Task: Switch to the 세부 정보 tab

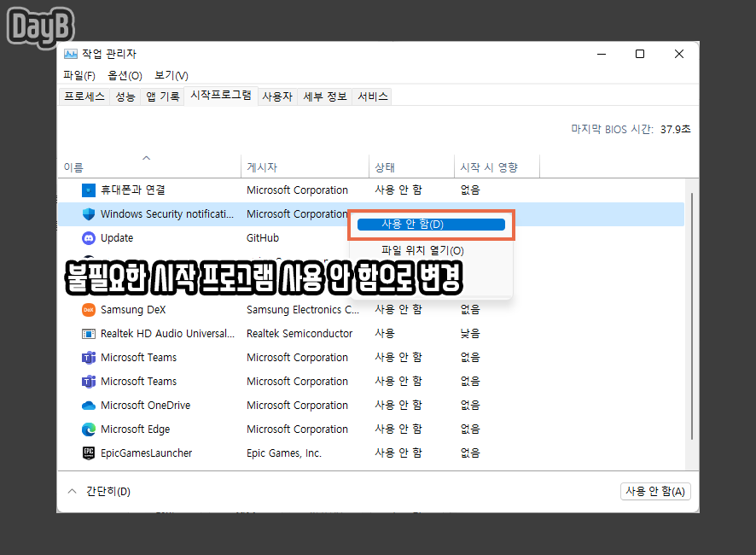Action: coord(325,96)
